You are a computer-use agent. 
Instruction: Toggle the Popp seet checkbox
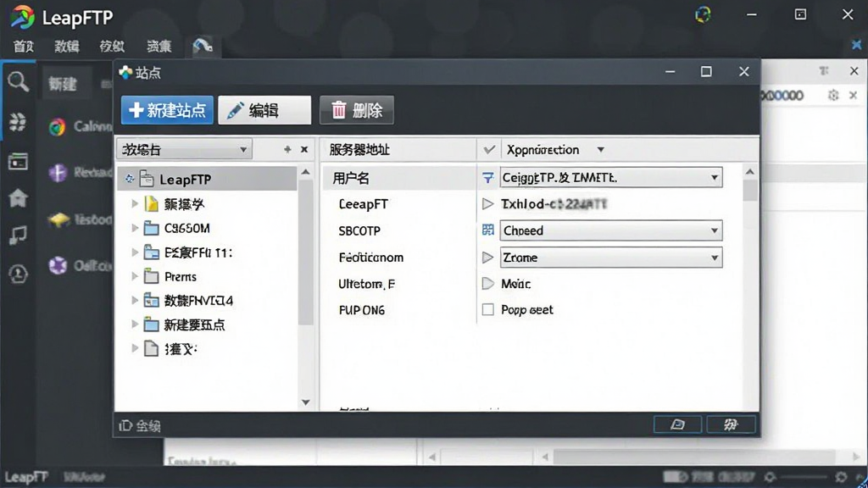(x=487, y=310)
